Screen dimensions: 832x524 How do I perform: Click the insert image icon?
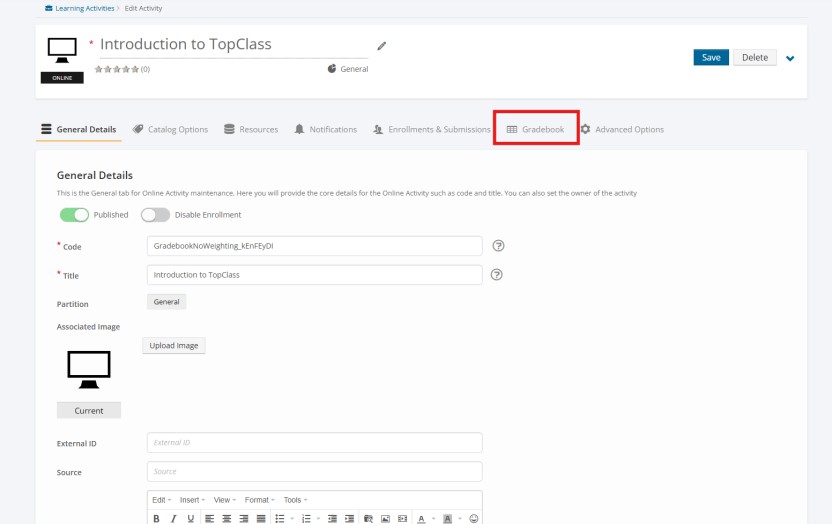(x=385, y=518)
